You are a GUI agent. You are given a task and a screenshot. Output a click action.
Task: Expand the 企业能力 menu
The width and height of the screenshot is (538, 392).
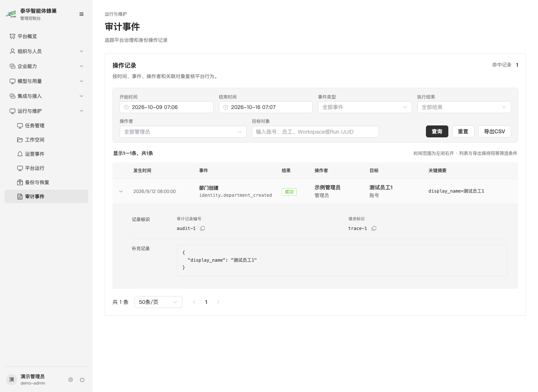click(46, 66)
